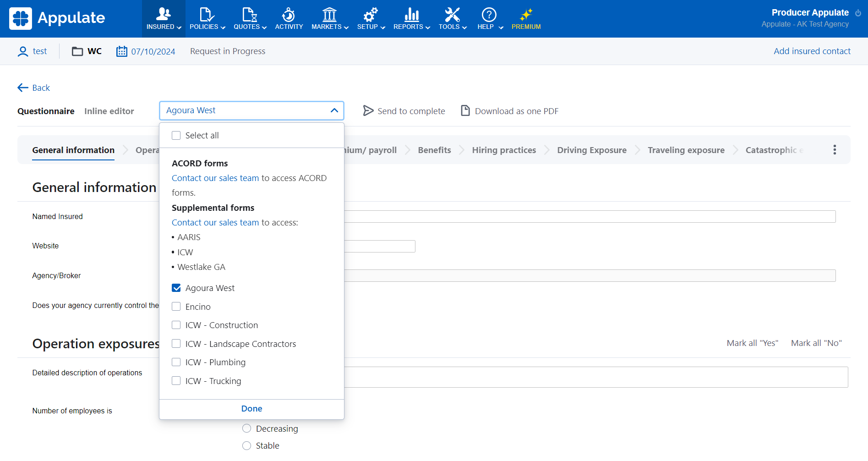868x461 pixels.
Task: Click Mark all "No"
Action: [x=816, y=343]
